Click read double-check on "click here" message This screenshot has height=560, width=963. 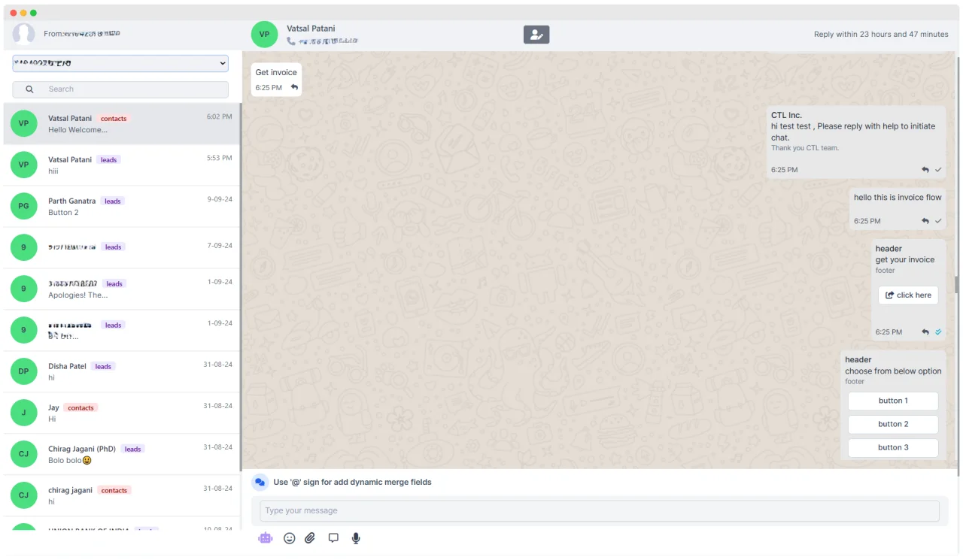coord(938,332)
